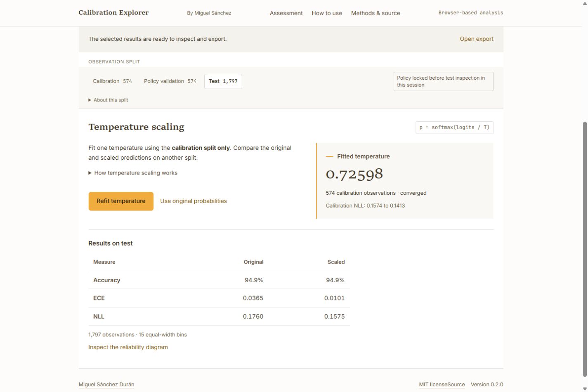Screen dimensions: 588x392
Task: Click the scrollbar down arrow
Action: 585,389
